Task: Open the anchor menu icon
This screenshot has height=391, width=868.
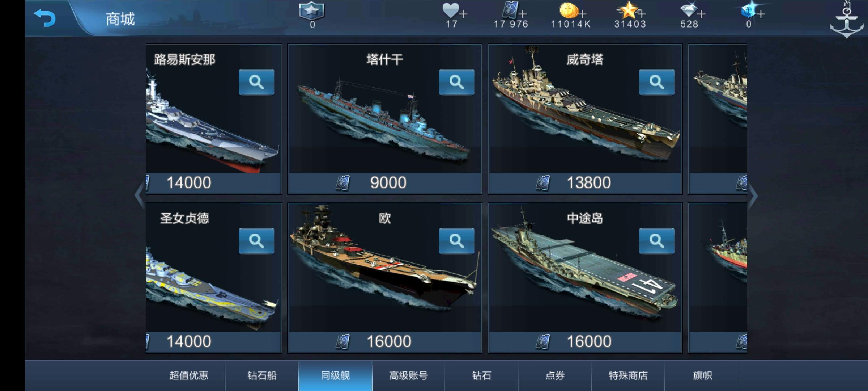Action: (846, 20)
